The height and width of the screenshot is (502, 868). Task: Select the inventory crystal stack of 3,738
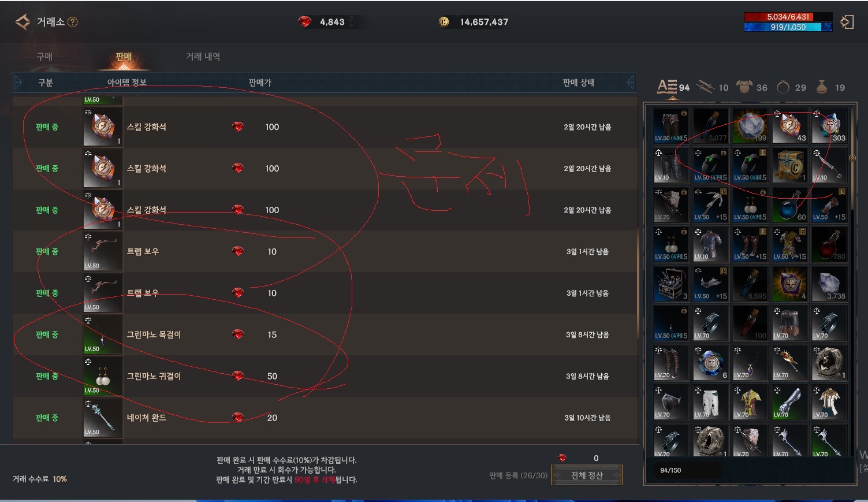tap(829, 284)
